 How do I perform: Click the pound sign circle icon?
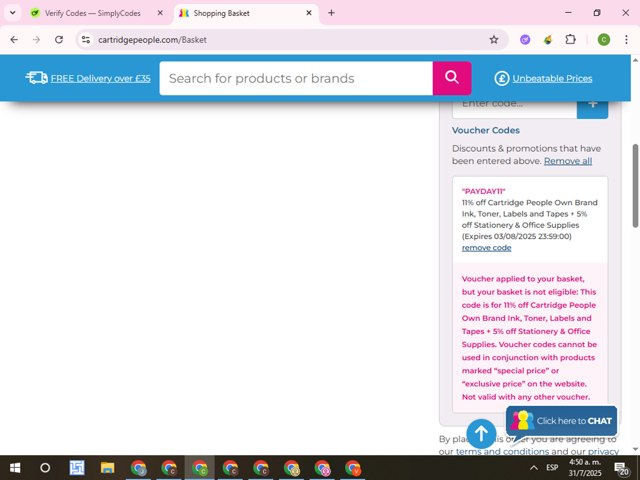[x=502, y=78]
